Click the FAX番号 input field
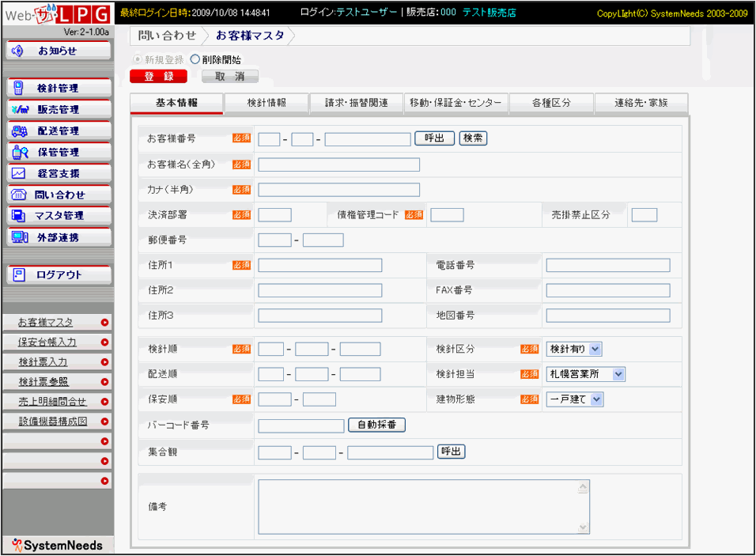 pos(608,290)
